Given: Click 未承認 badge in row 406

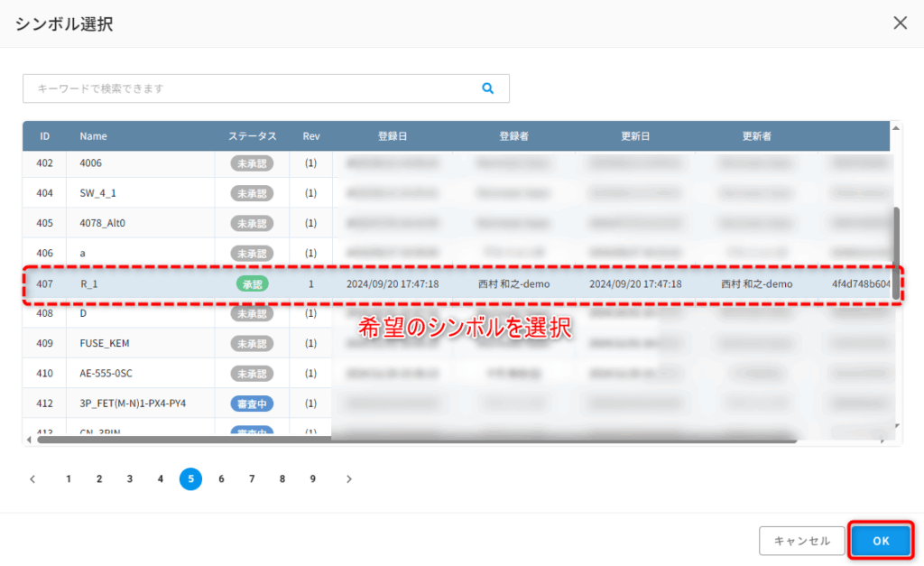Looking at the screenshot, I should click(253, 254).
